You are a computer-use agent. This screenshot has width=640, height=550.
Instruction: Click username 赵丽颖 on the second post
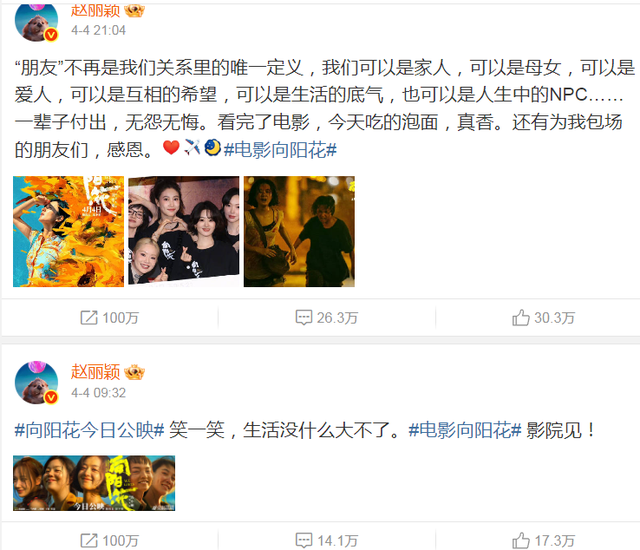tap(95, 372)
